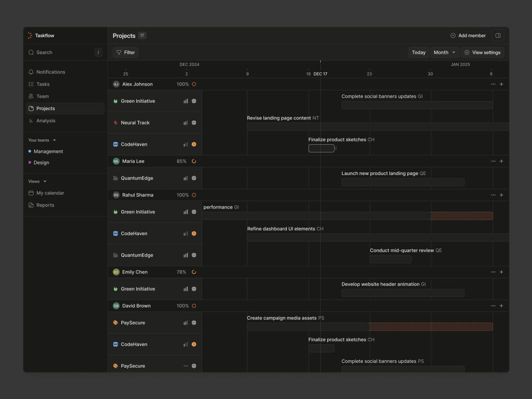Click Emily's Green Initiative status circle icon

[194, 289]
